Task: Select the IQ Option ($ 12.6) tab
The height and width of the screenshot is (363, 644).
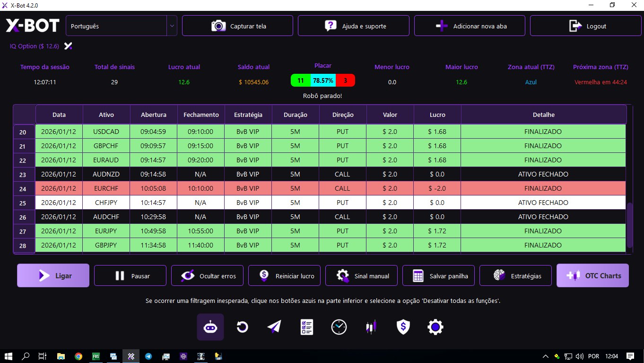Action: tap(35, 46)
